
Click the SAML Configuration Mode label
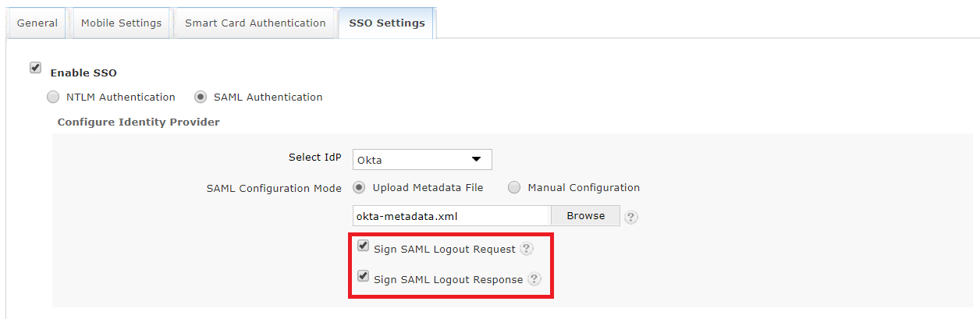pyautogui.click(x=274, y=188)
